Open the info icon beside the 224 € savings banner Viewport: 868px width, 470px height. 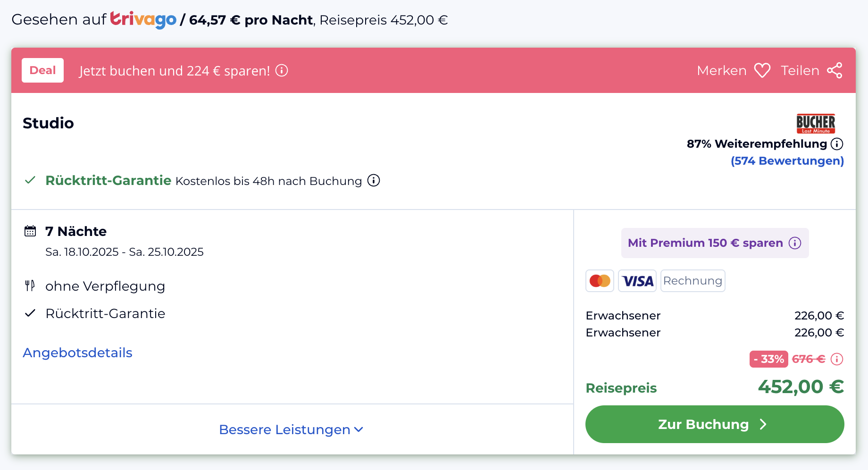[282, 70]
